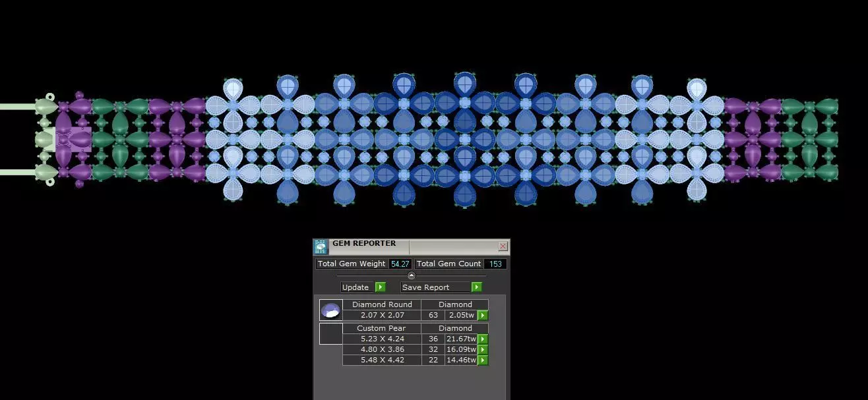The image size is (868, 400).
Task: Click the count cell showing 63
Action: pos(433,315)
